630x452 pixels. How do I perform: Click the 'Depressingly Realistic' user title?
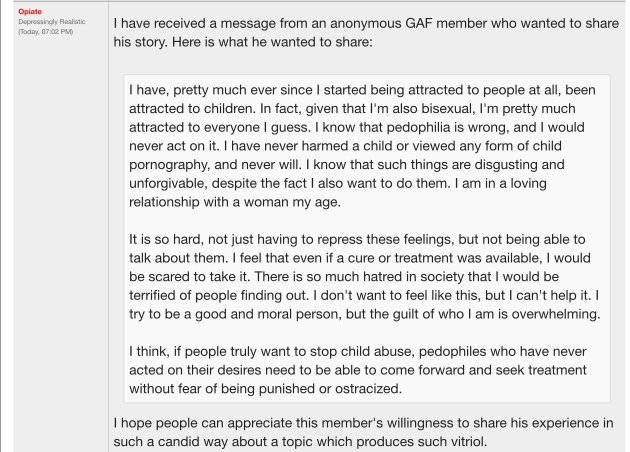52,22
